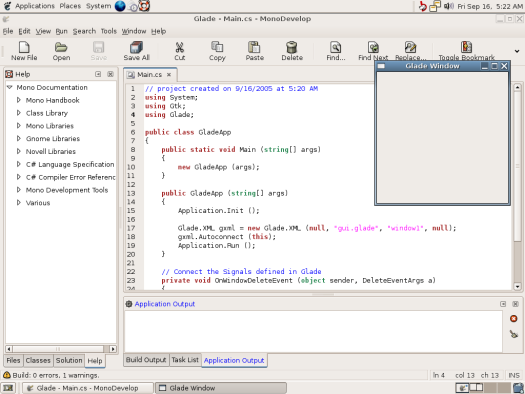Screen dimensions: 525x394
Task: Click inside the Application Output text area
Action: point(313,331)
